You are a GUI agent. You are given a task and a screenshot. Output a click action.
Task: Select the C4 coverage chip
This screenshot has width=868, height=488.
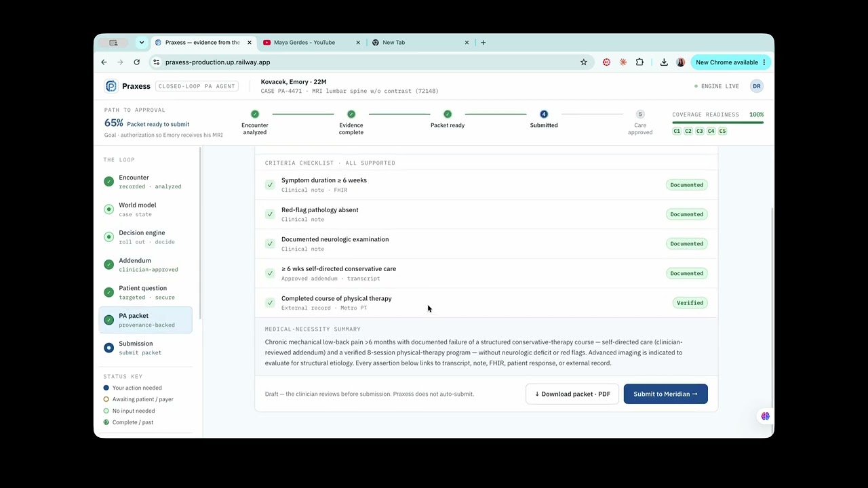pyautogui.click(x=711, y=131)
